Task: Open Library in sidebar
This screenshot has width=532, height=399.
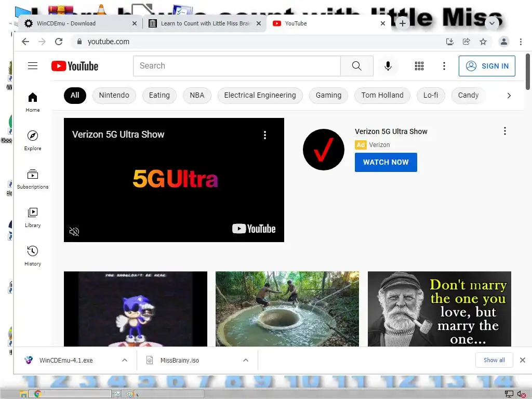Action: (x=33, y=218)
